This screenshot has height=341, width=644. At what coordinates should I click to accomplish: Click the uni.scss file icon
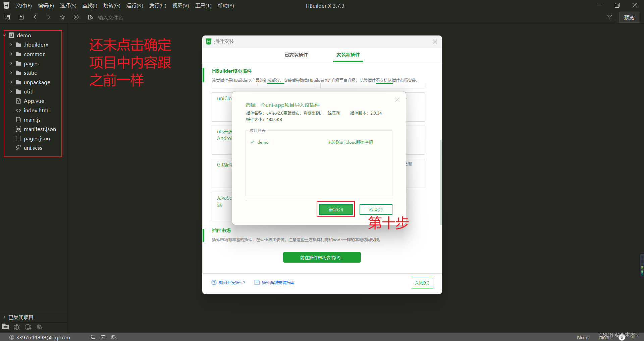coord(18,148)
